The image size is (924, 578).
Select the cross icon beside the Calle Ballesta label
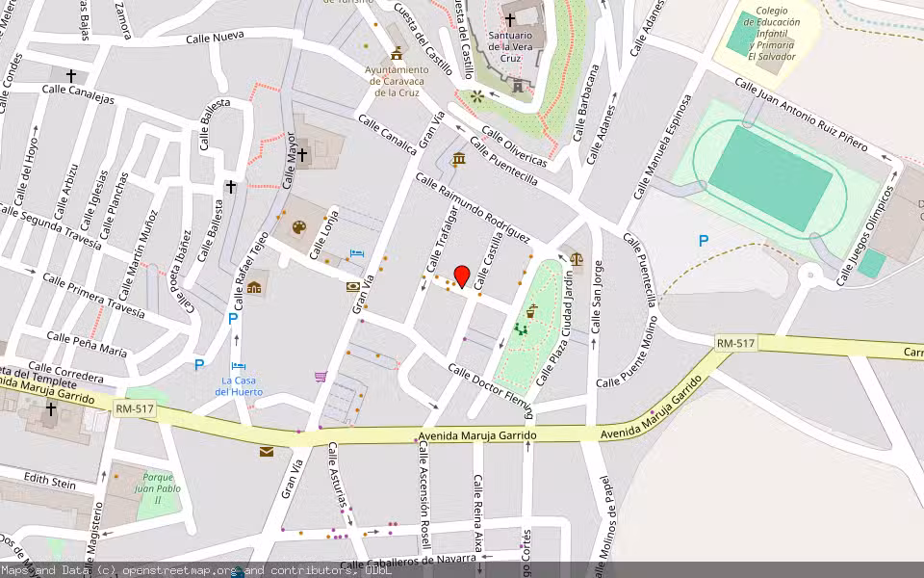pos(231,187)
